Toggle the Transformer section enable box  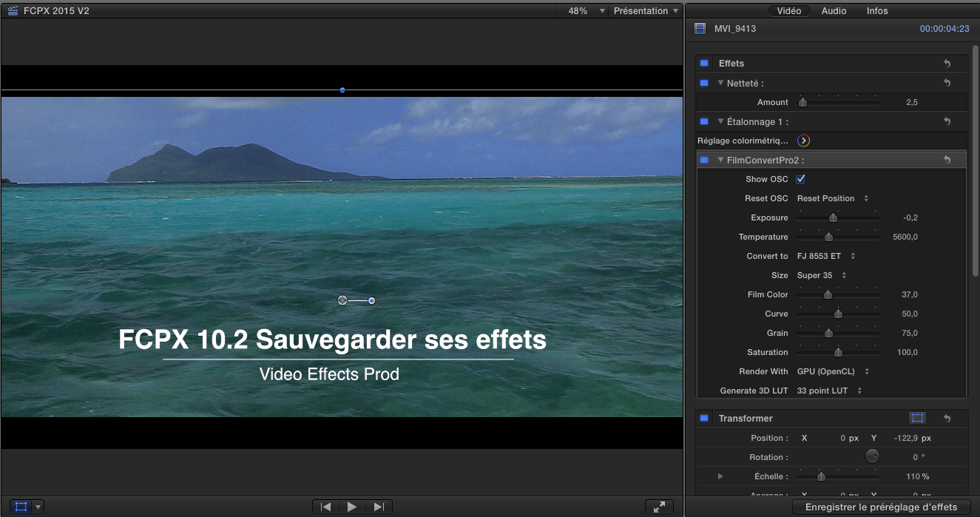[x=704, y=419]
